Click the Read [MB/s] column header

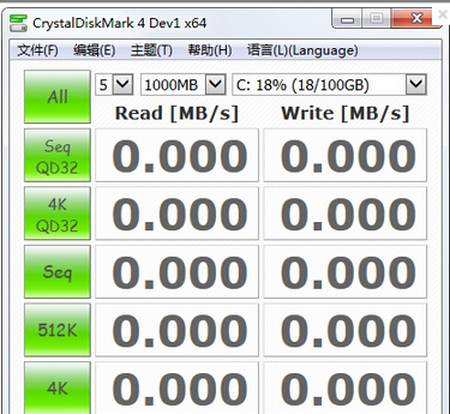(x=177, y=113)
